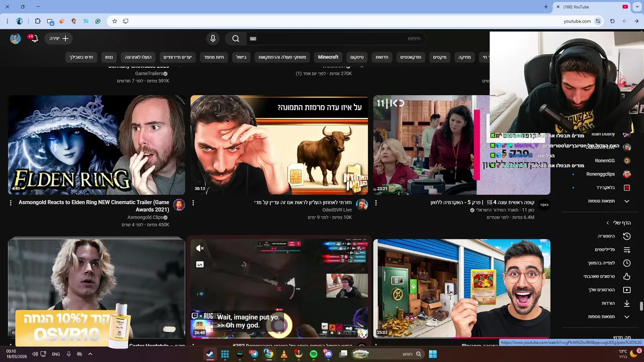Open כאן 11 channel name link
The image size is (644, 362).
click(505, 210)
